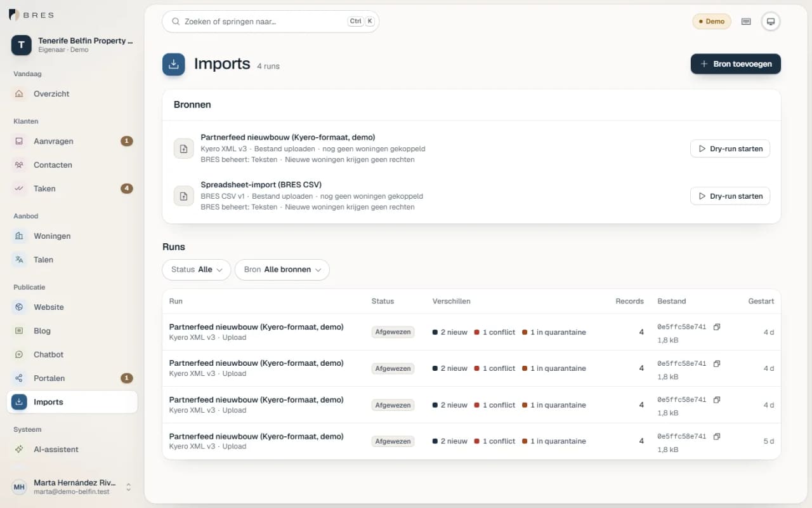Click the Portalen share icon
Viewport: 812px width, 508px height.
pyautogui.click(x=19, y=378)
